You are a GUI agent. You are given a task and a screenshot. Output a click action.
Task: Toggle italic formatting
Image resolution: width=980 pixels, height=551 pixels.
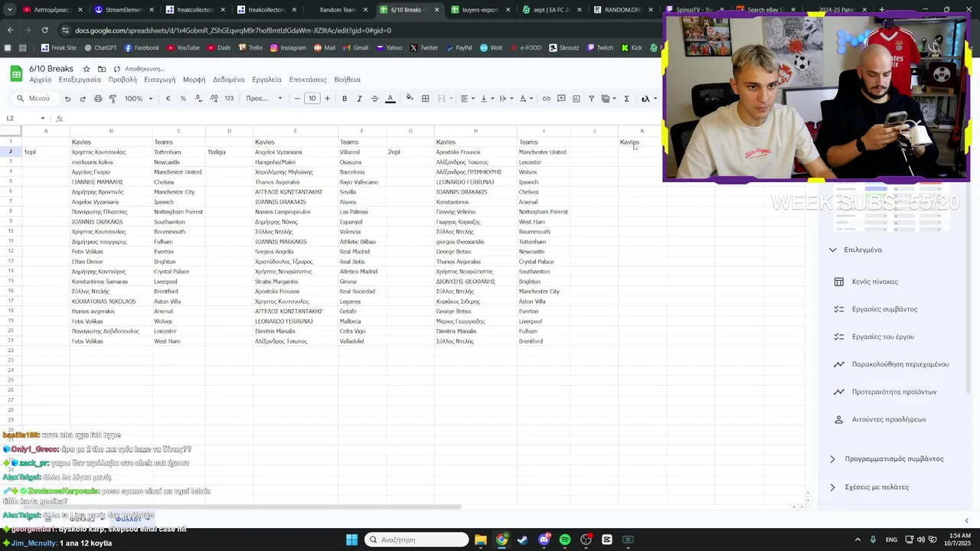coord(359,99)
